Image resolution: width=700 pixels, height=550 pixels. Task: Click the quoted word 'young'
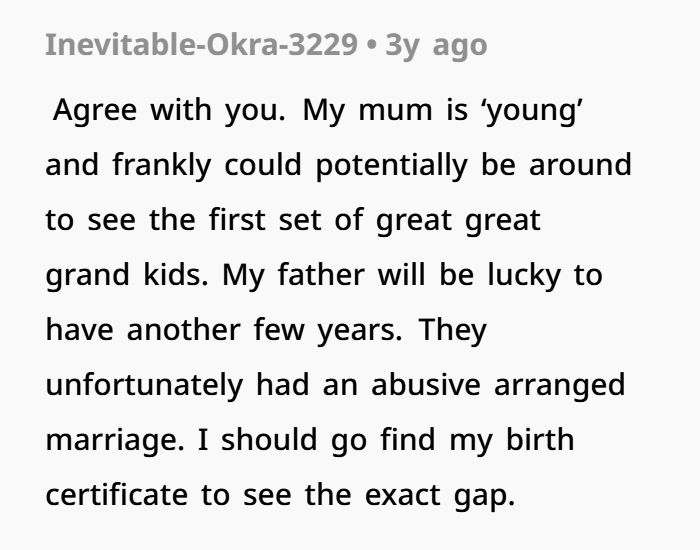tap(535, 109)
